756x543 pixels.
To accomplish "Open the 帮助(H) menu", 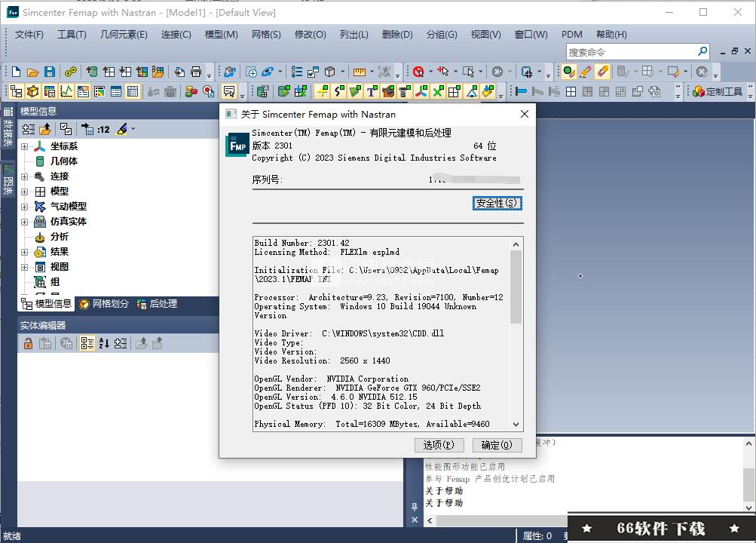I will point(611,35).
